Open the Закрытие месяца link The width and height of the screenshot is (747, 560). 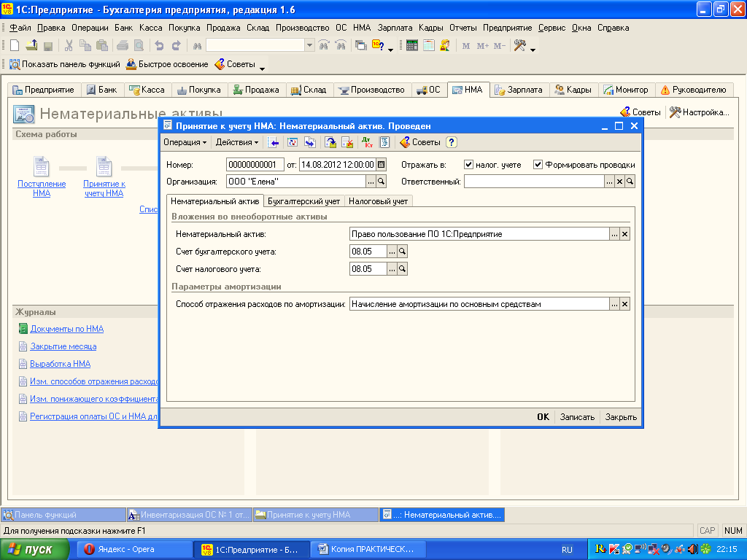[63, 346]
